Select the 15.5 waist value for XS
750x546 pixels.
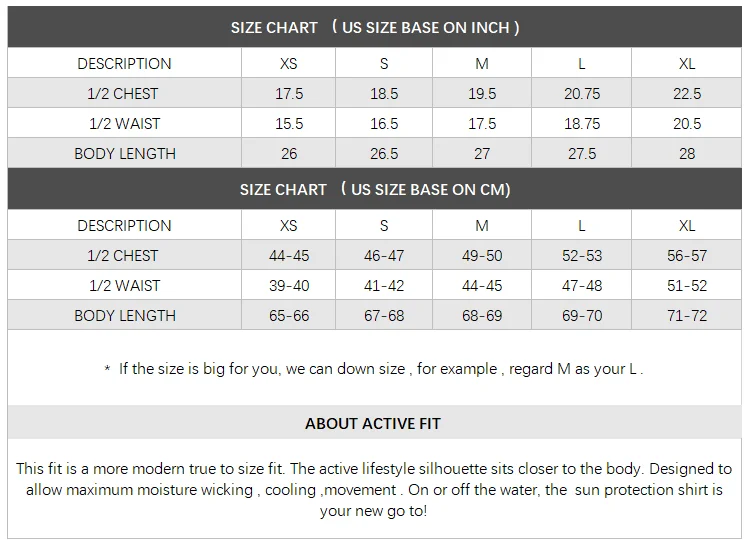288,124
